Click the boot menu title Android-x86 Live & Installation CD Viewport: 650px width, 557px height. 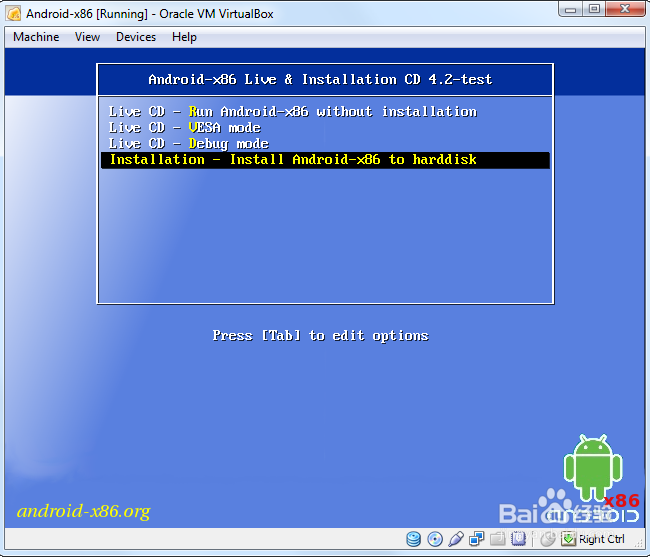point(320,80)
